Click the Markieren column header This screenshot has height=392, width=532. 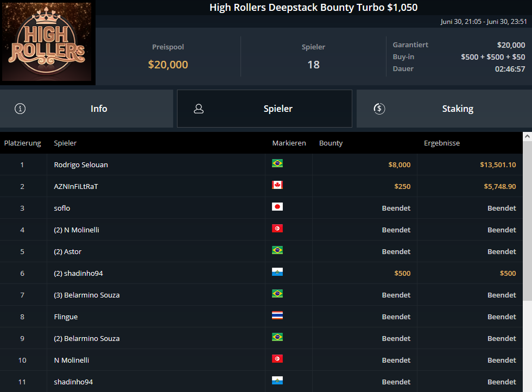click(x=289, y=143)
